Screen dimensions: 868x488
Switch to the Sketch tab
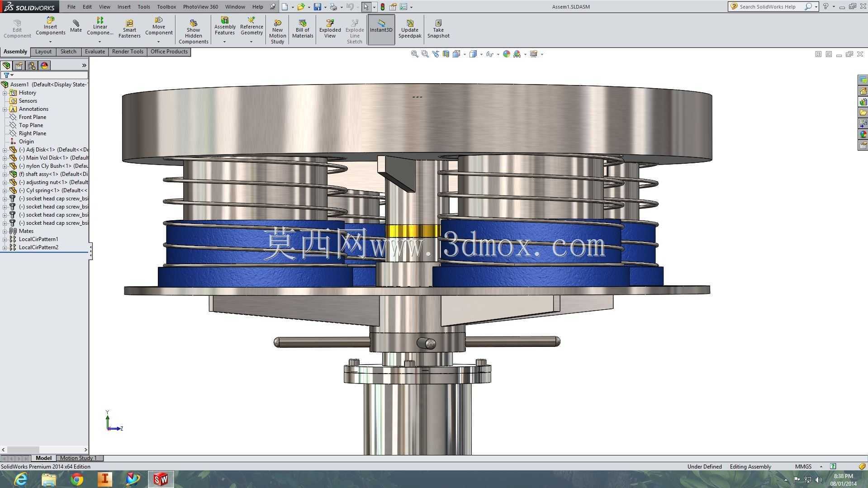point(68,52)
